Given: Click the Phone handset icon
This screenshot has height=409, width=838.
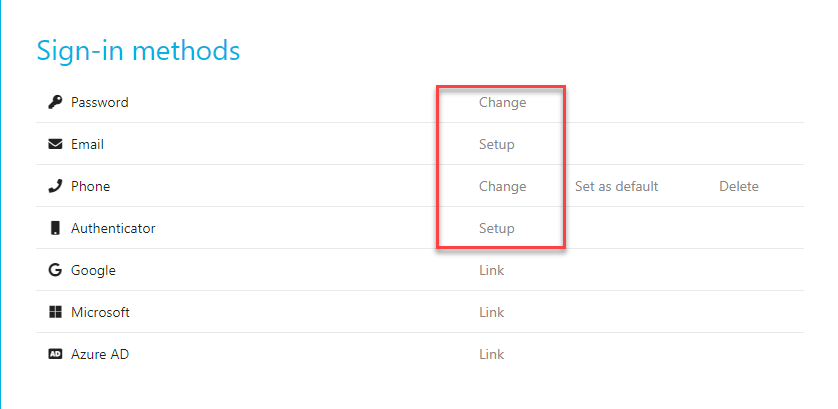Looking at the screenshot, I should [55, 186].
